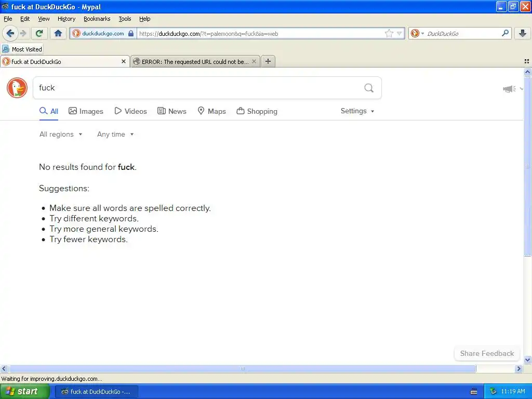Reload the page with the refresh icon
Screen dimensions: 532x399
(x=39, y=33)
